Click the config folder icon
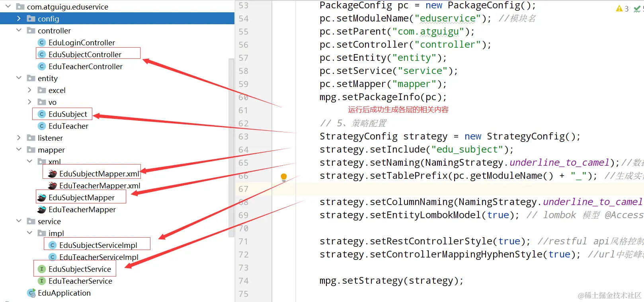644x302 pixels. click(31, 19)
